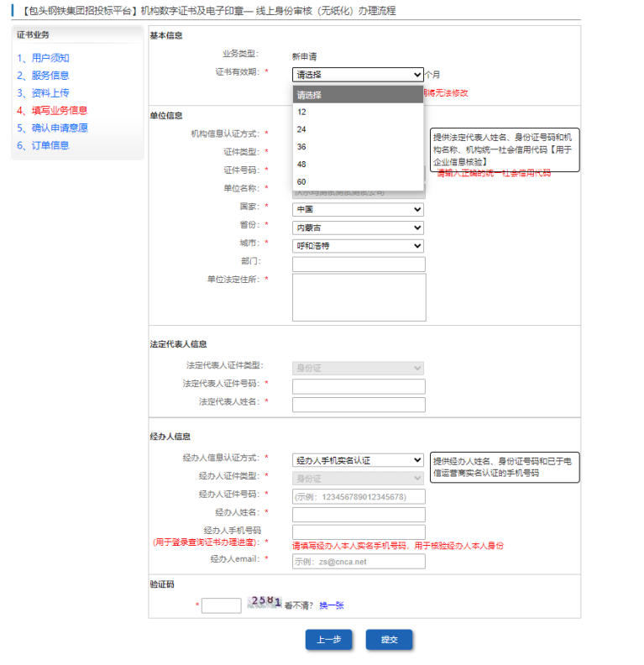Image resolution: width=644 pixels, height=665 pixels.
Task: Click the 上一步 button
Action: pyautogui.click(x=328, y=639)
